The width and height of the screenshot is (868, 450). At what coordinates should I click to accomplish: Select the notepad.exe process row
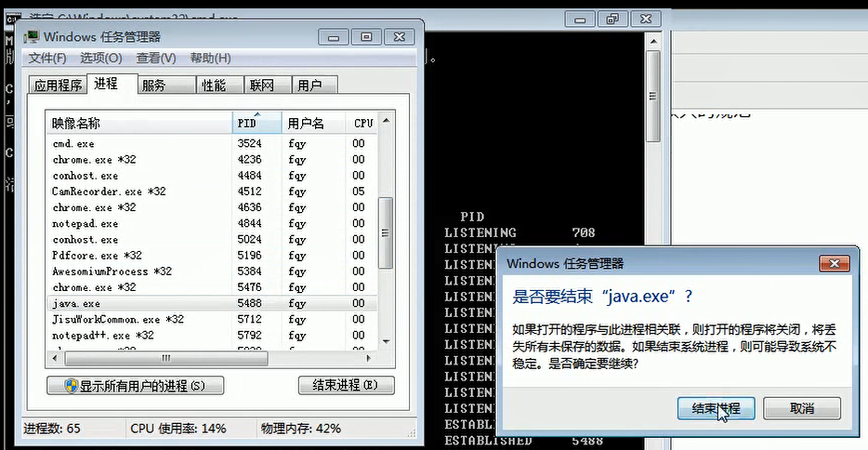[x=212, y=224]
